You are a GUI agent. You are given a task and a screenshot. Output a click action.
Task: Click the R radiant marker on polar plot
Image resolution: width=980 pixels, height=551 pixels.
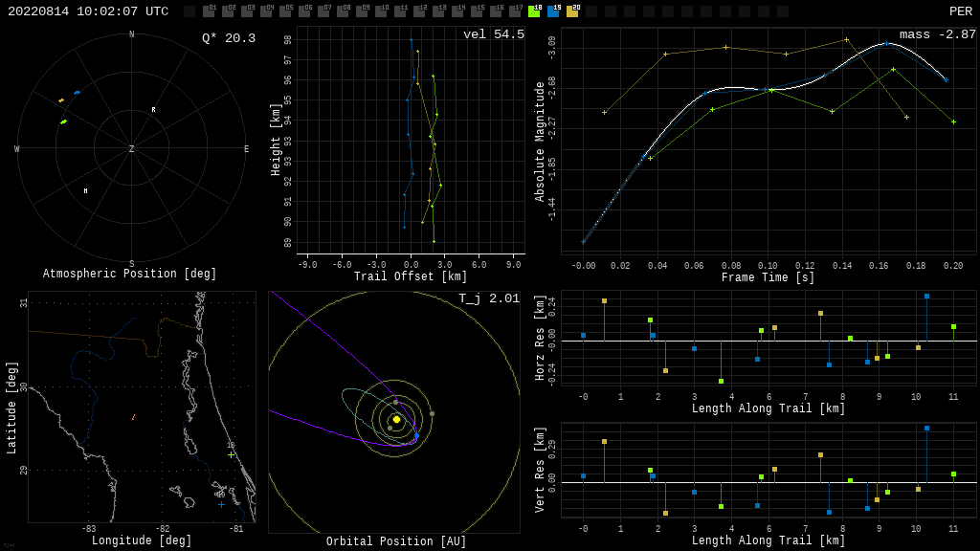tap(153, 110)
